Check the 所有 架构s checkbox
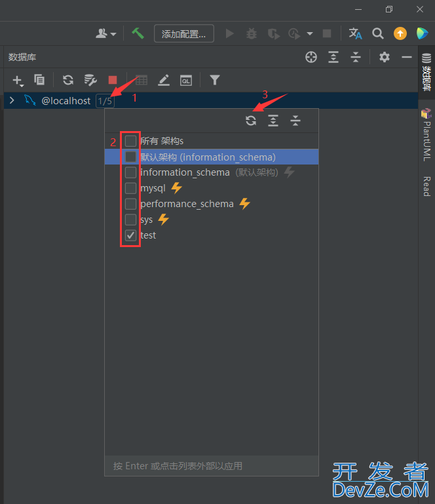The height and width of the screenshot is (504, 435). click(x=130, y=141)
